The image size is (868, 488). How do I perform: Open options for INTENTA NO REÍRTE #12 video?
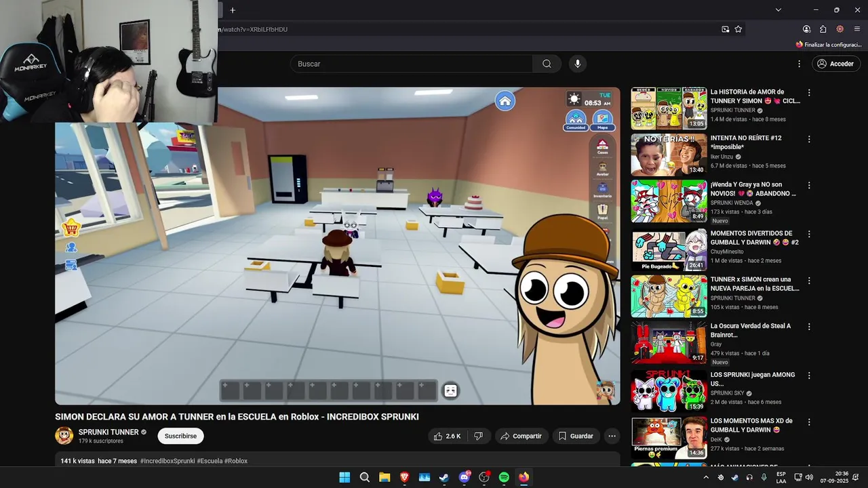[809, 139]
